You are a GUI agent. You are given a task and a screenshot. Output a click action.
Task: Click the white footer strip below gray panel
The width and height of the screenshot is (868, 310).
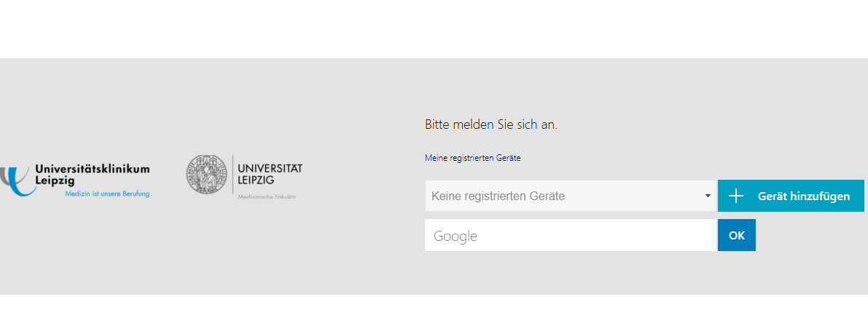tap(434, 302)
